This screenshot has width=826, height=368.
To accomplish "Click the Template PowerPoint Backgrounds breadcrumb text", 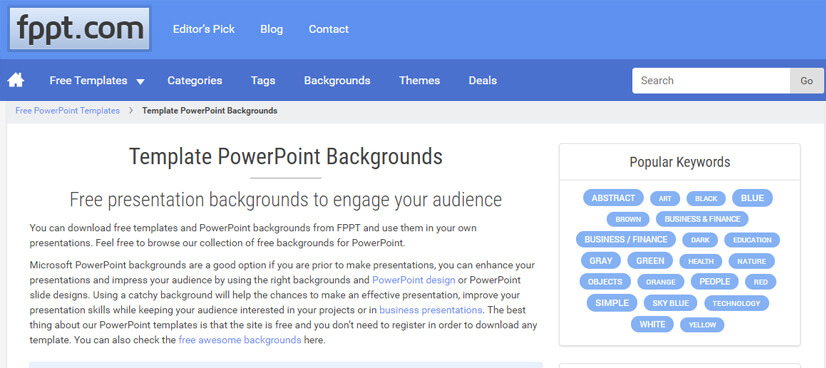I will point(210,111).
